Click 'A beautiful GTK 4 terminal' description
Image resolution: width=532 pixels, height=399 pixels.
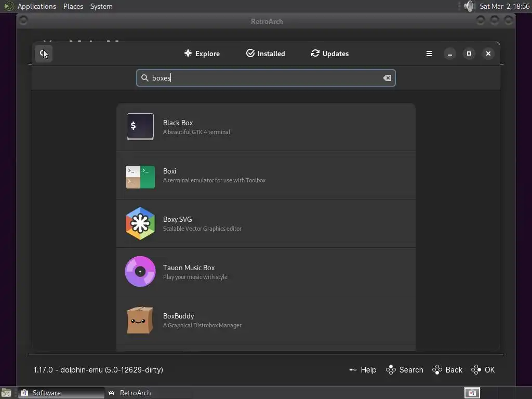(196, 132)
